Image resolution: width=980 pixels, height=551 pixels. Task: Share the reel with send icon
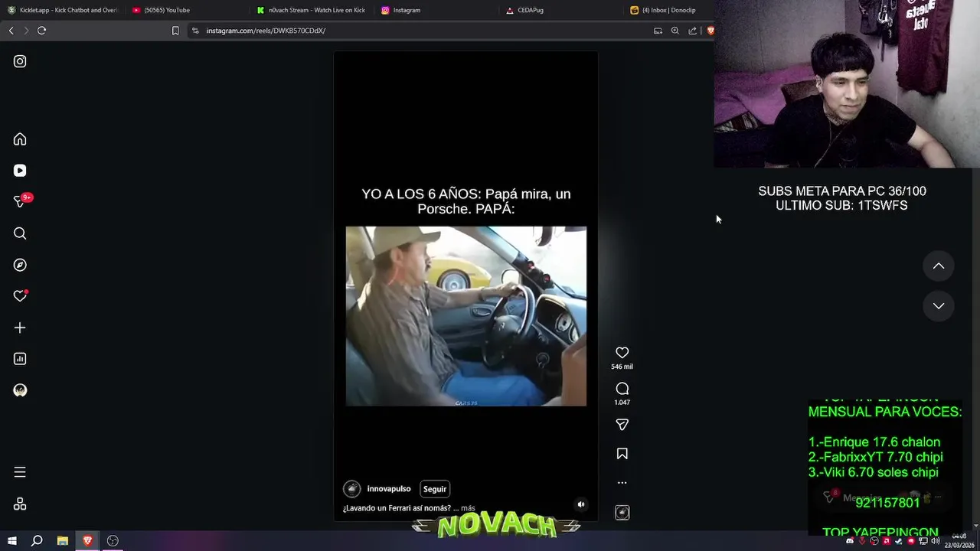(x=622, y=425)
